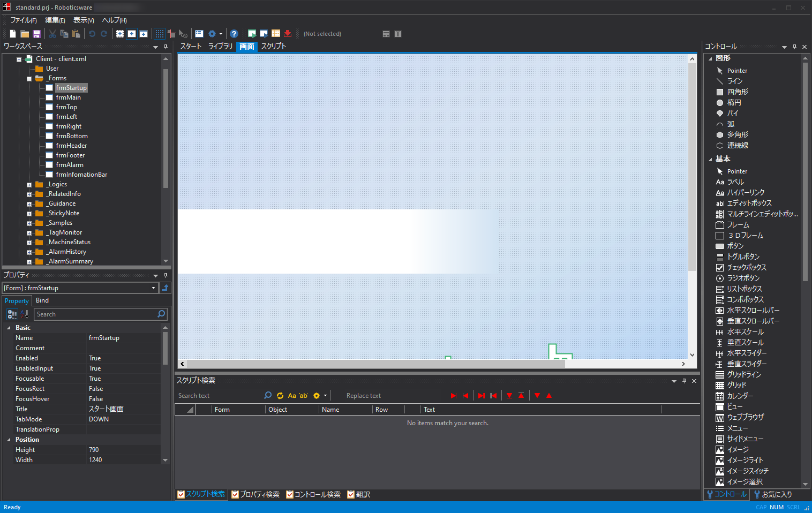Select the カレンダー control from the palette
The height and width of the screenshot is (513, 812).
click(740, 396)
